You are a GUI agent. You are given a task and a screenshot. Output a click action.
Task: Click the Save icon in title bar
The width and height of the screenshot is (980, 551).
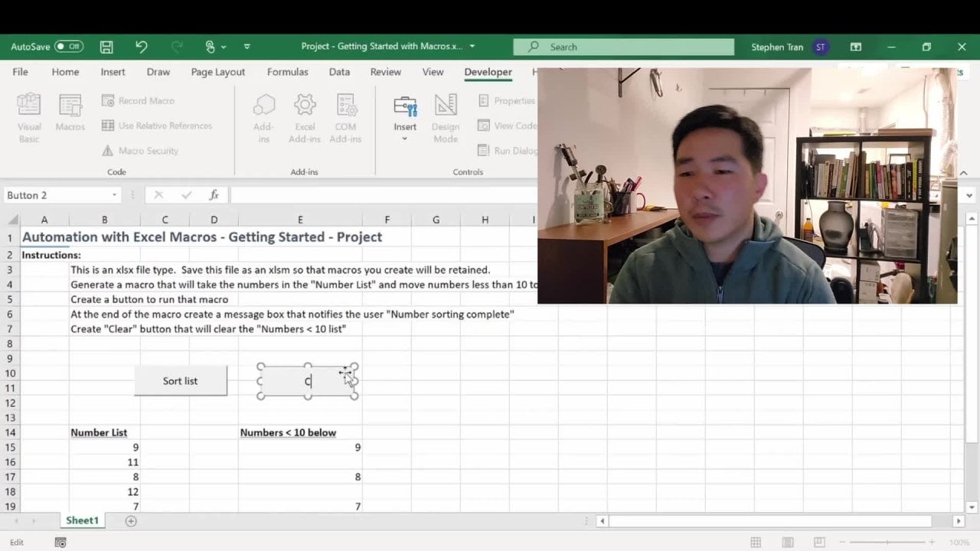[x=106, y=47]
